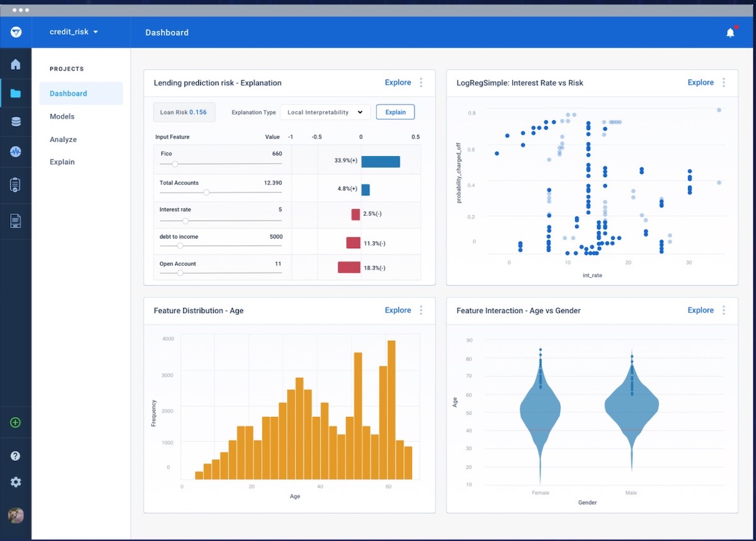Click the Explain button
756x541 pixels.
tap(395, 111)
